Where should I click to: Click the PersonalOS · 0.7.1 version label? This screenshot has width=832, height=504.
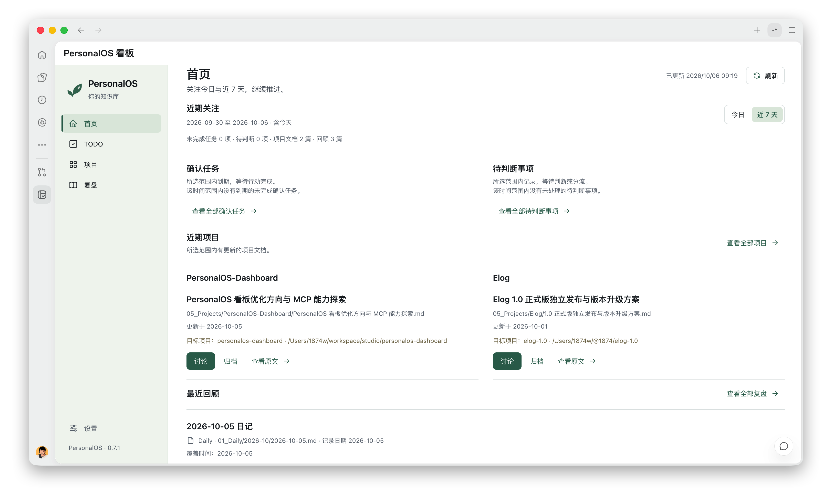(x=94, y=448)
